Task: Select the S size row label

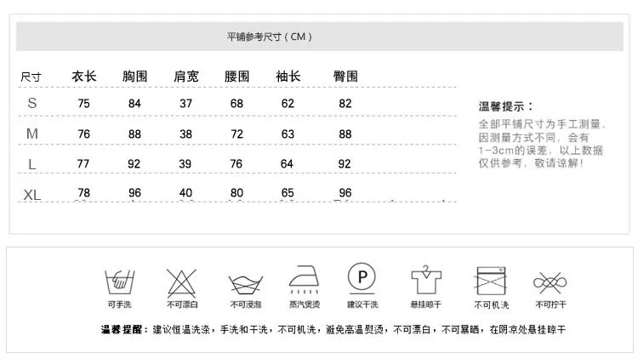Action: pyautogui.click(x=32, y=103)
